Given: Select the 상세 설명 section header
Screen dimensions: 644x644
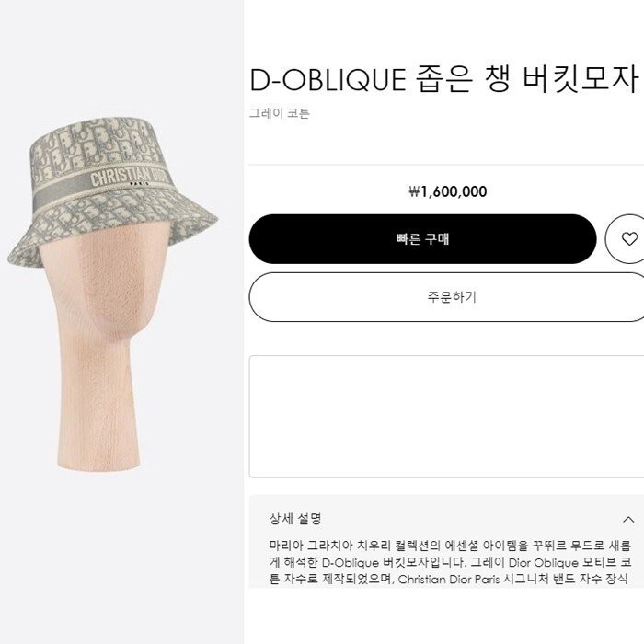Looking at the screenshot, I should [x=452, y=519].
